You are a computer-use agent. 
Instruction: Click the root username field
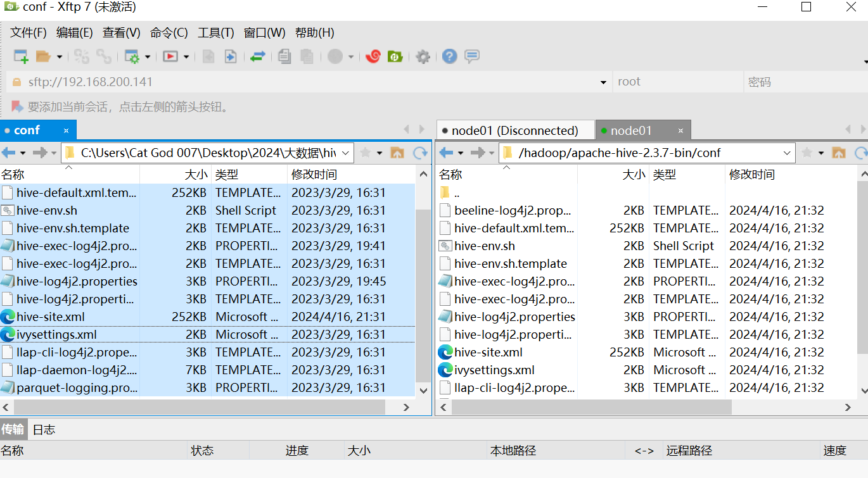click(678, 82)
